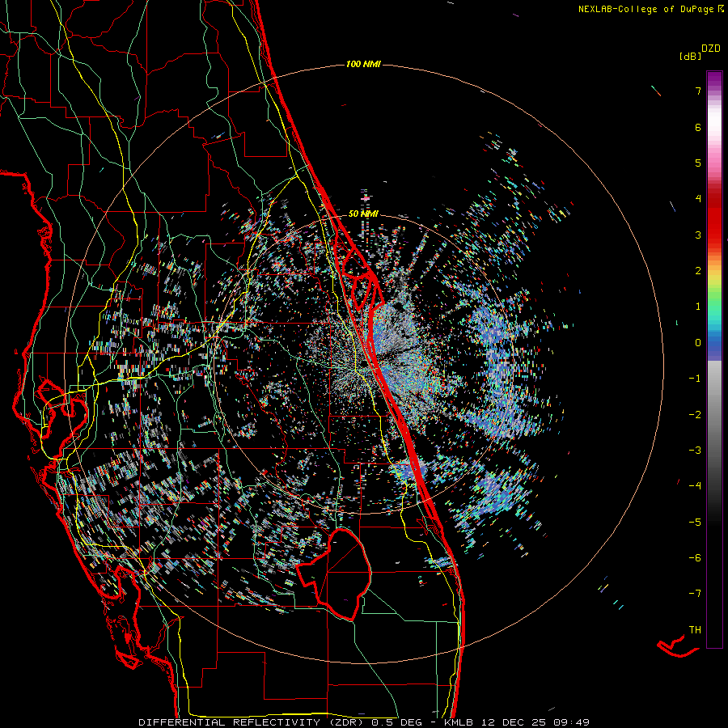Click the 1 dB scale label

click(x=698, y=307)
